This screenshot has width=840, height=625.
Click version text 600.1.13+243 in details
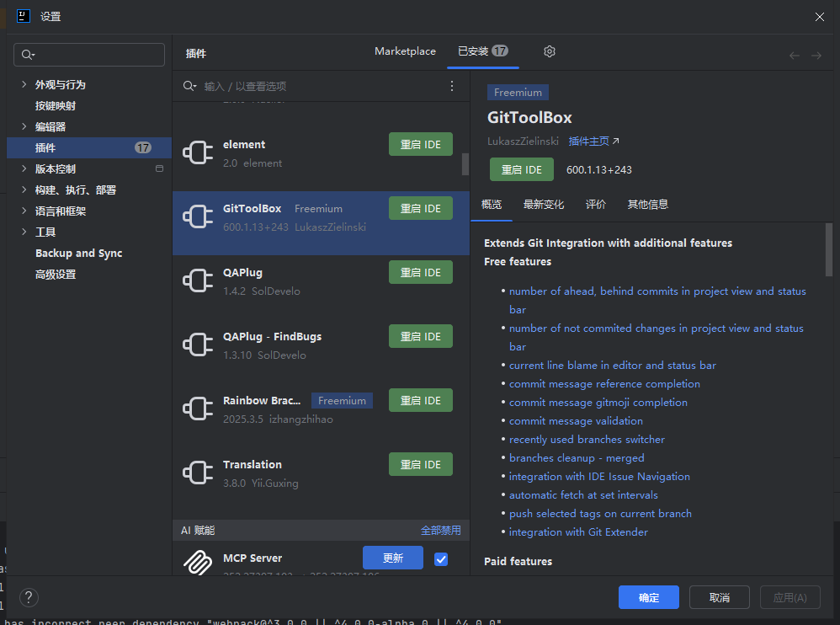599,169
